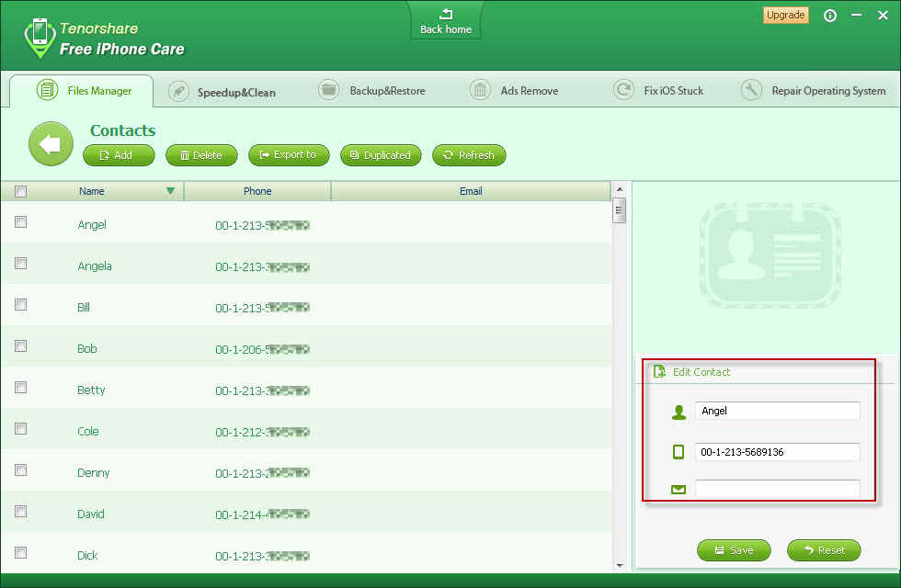
Task: Click the Repair Operating System wrench icon
Action: [x=751, y=90]
